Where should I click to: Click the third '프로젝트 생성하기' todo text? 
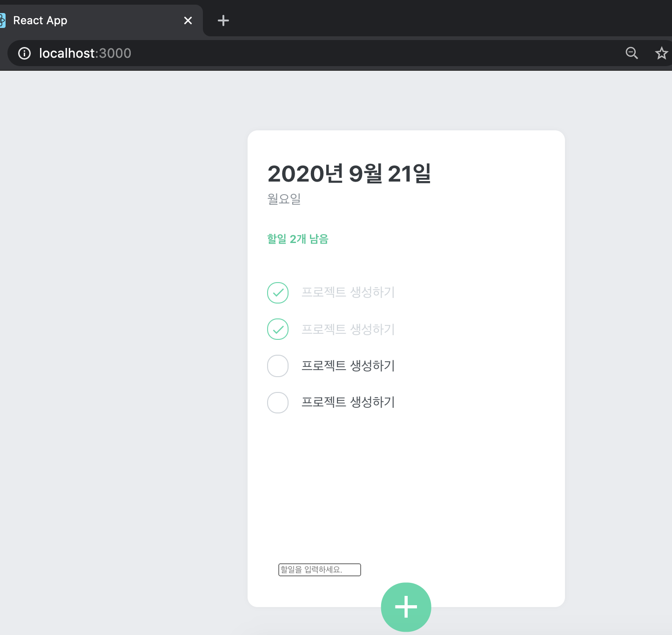(x=348, y=366)
